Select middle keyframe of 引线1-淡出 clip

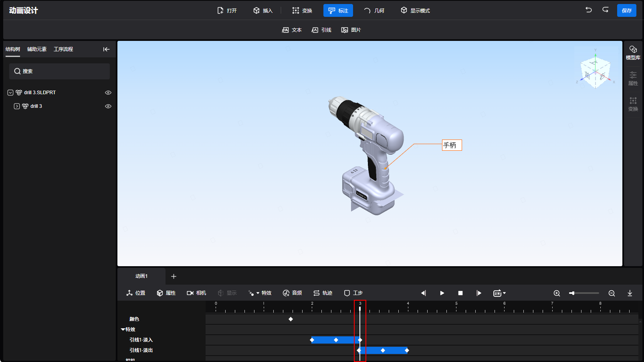click(383, 350)
